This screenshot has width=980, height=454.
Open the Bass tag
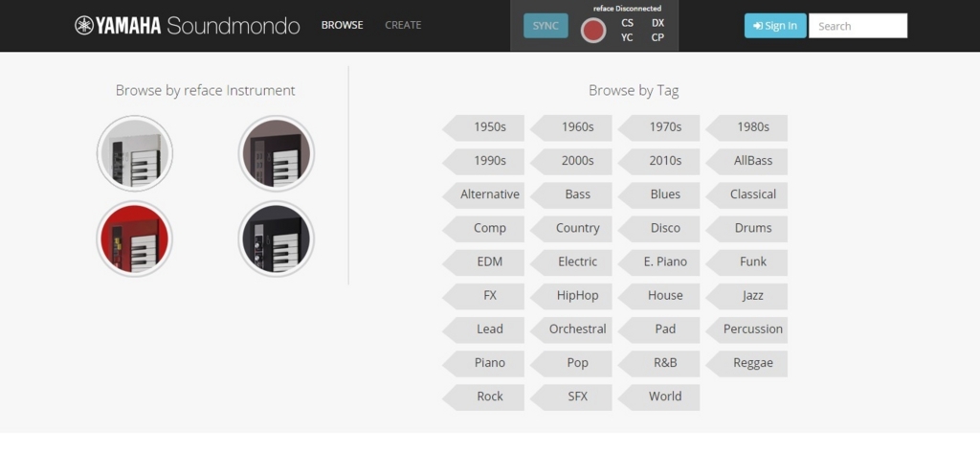click(571, 195)
